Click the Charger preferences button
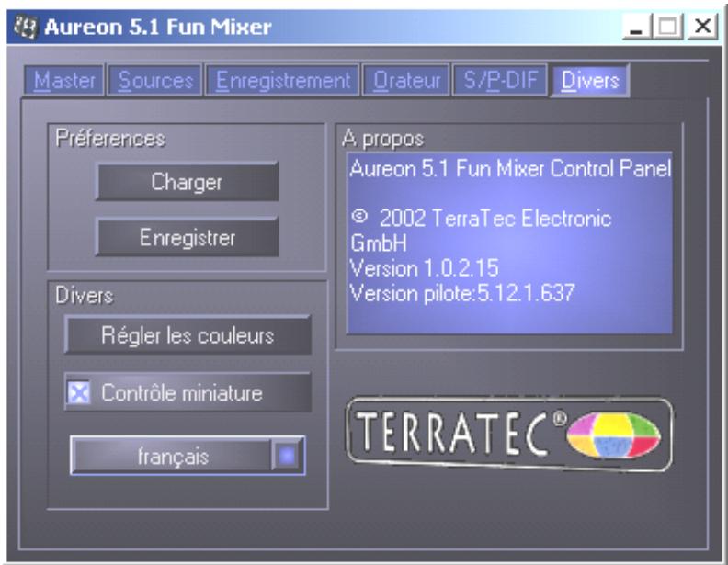Screen dimensions: 728x565 tap(188, 181)
